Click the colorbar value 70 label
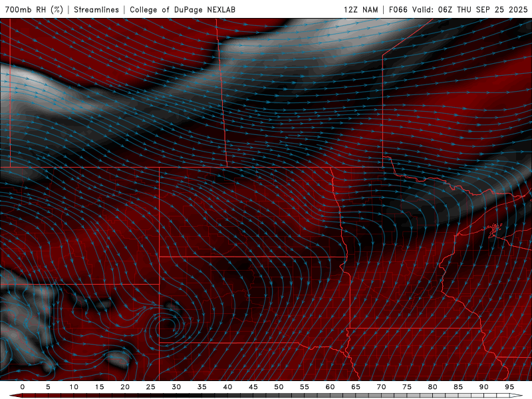532x399 pixels. pos(381,387)
